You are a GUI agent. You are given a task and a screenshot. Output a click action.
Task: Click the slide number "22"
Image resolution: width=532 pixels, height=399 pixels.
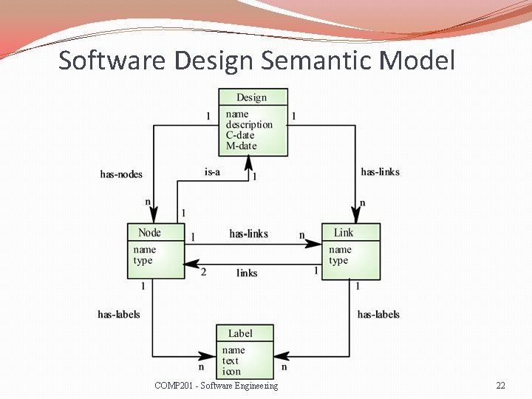pyautogui.click(x=501, y=386)
